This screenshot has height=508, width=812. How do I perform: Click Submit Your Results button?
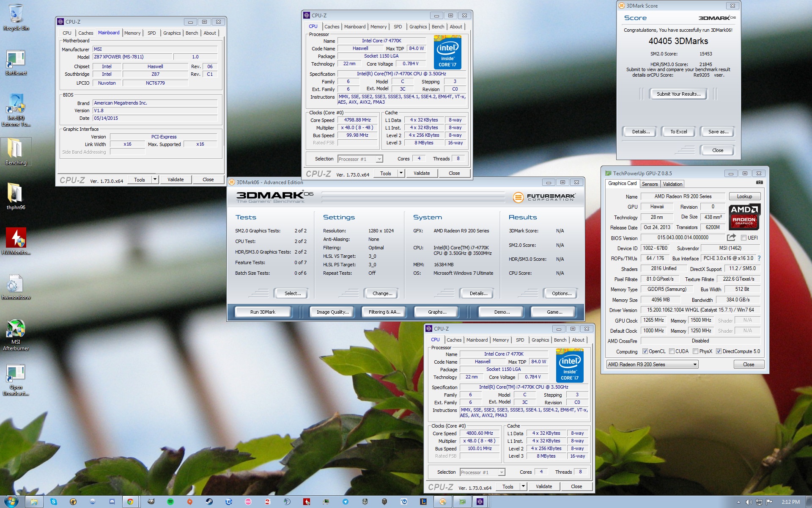(678, 94)
